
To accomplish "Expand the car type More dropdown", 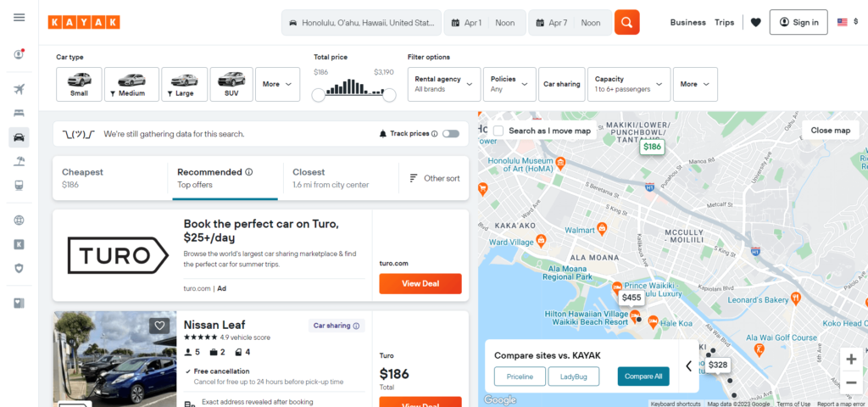I will coord(277,84).
